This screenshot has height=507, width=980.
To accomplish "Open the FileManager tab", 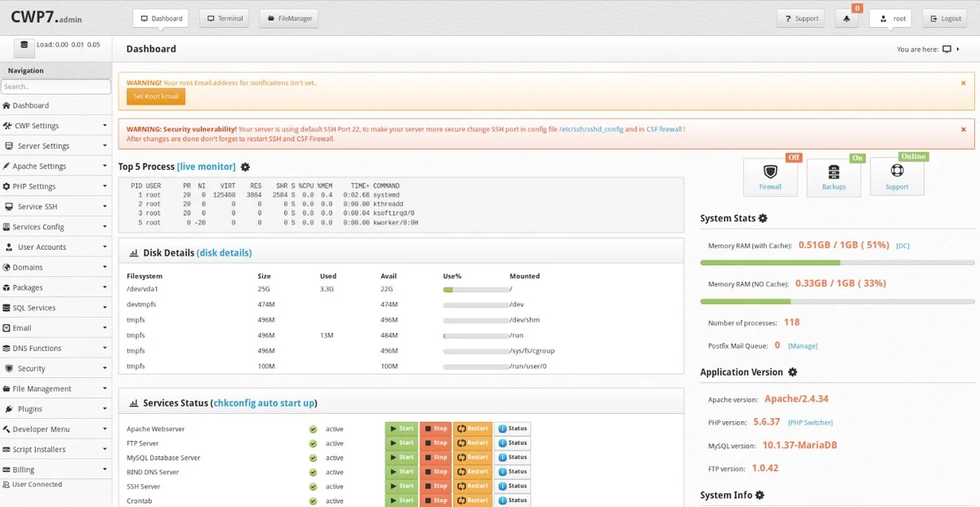I will tap(289, 19).
